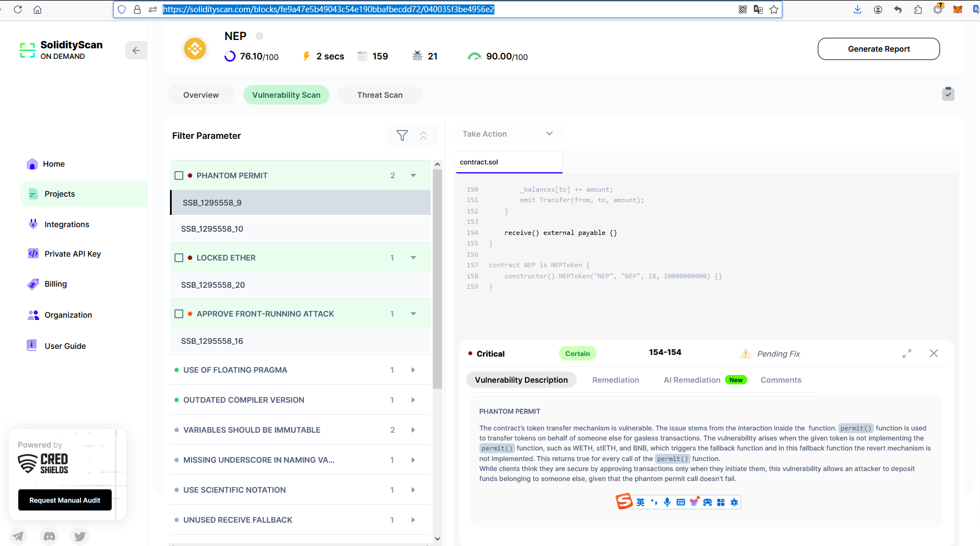
Task: Click the filter funnel icon
Action: tap(402, 136)
